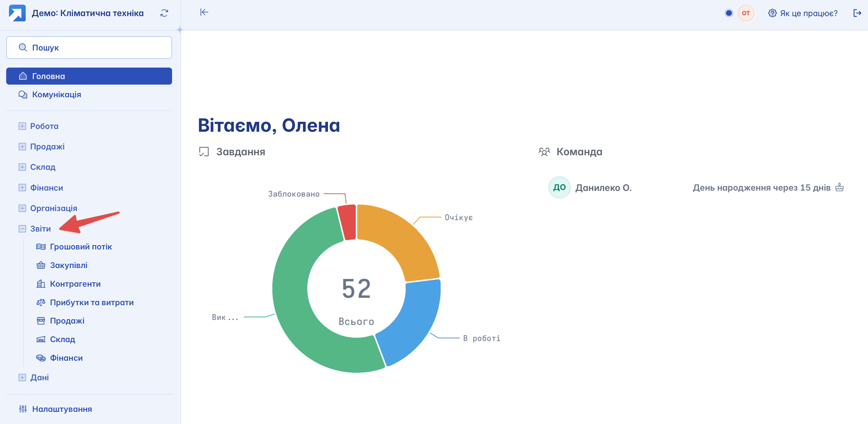Collapse the Звіти section
Viewport: 868px width, 424px height.
tap(22, 229)
